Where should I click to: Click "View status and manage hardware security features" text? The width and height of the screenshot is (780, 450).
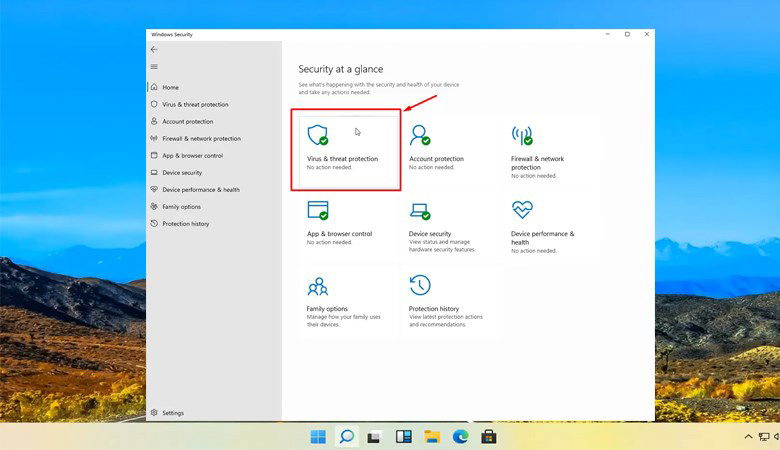pos(442,246)
